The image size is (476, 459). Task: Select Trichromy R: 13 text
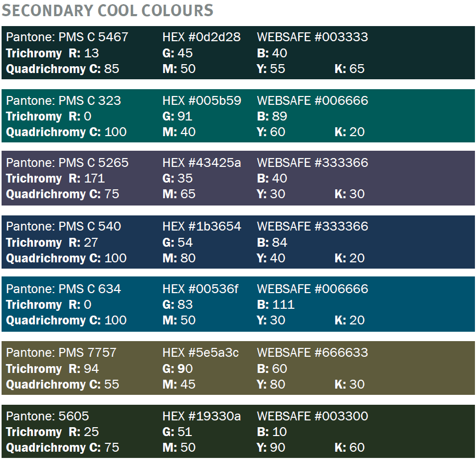click(53, 53)
